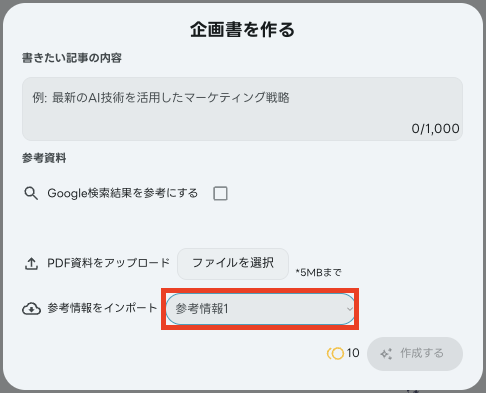This screenshot has width=486, height=393.
Task: Click the sparkle icon on 作成する button
Action: click(386, 354)
